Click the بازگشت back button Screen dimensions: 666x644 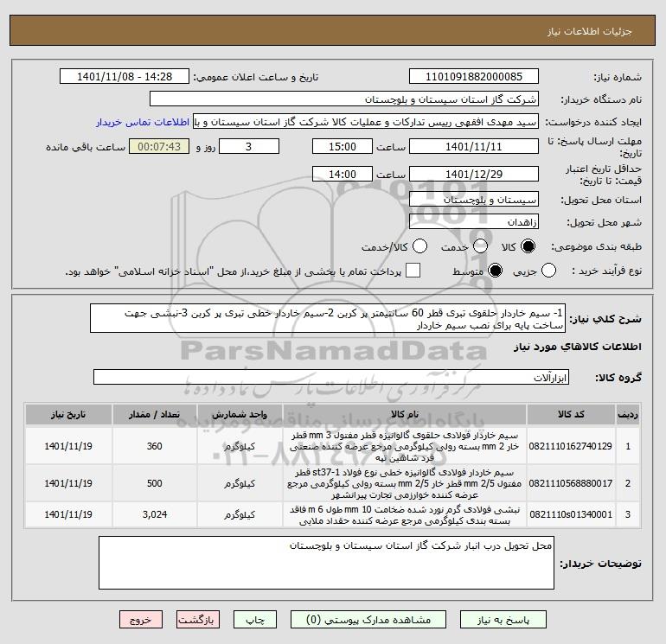click(198, 620)
